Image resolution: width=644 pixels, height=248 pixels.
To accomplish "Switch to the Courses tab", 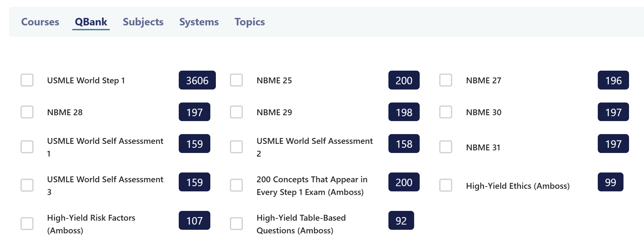I will 40,22.
